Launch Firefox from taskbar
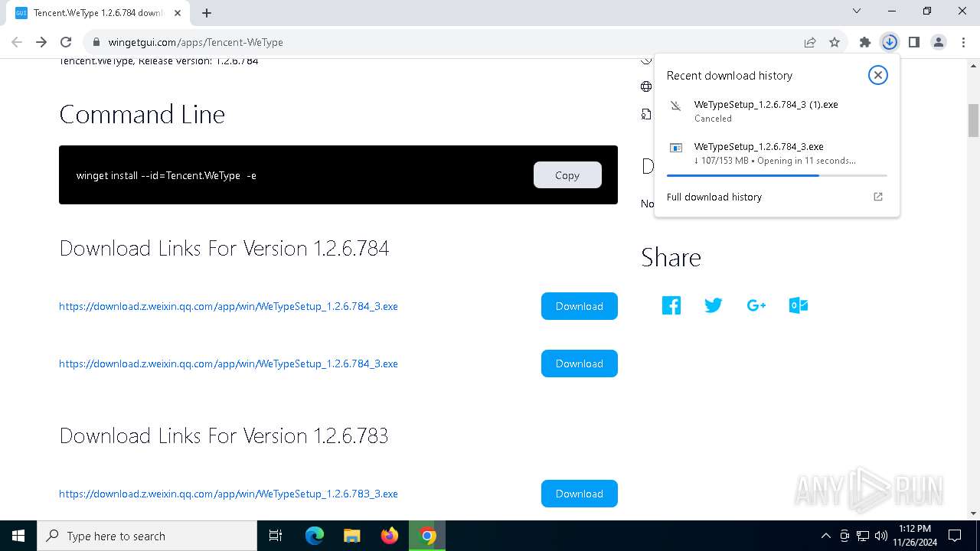This screenshot has height=551, width=980. click(x=390, y=536)
